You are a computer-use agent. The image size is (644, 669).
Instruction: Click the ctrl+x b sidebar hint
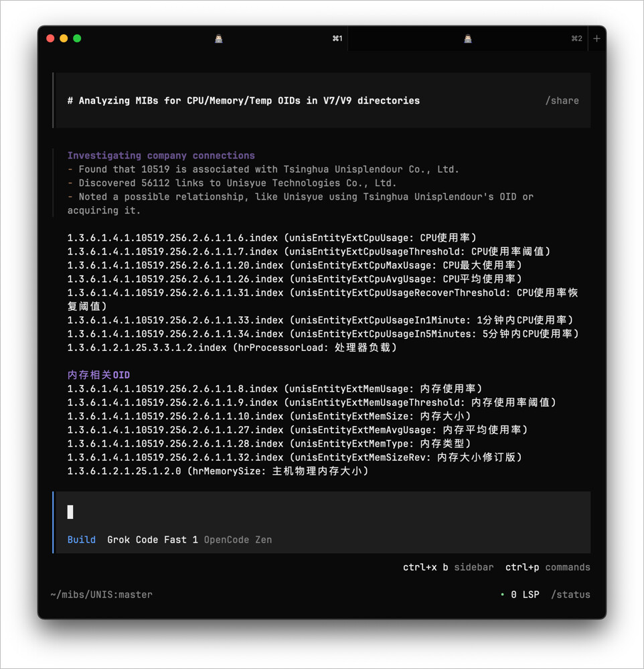pyautogui.click(x=448, y=567)
